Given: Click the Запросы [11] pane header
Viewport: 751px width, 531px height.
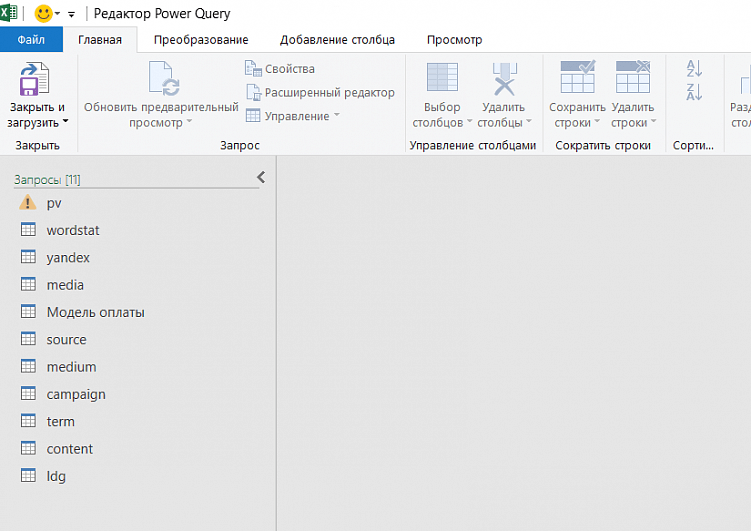Looking at the screenshot, I should point(47,180).
